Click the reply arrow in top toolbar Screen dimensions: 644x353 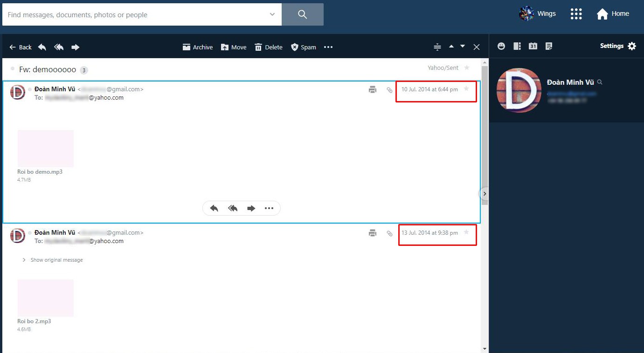42,47
